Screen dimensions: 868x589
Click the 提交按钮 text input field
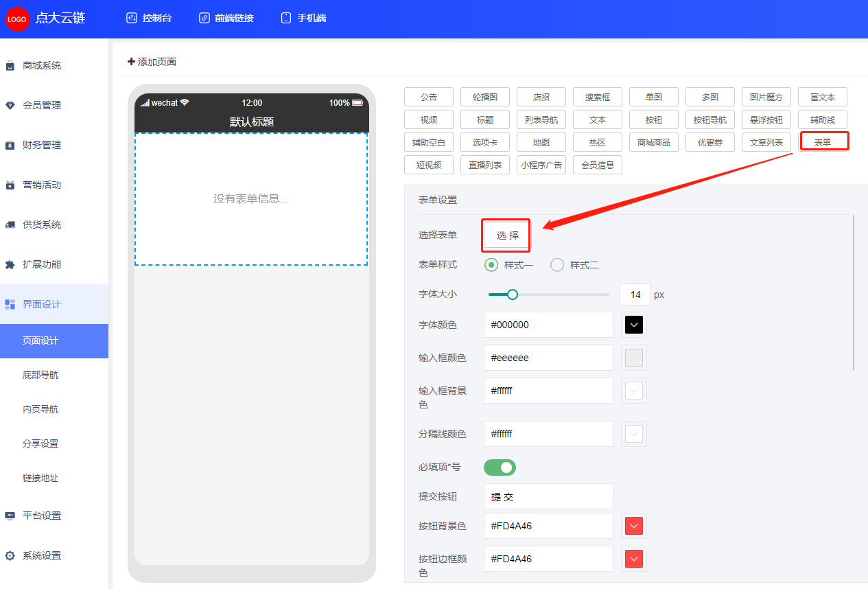(x=549, y=497)
